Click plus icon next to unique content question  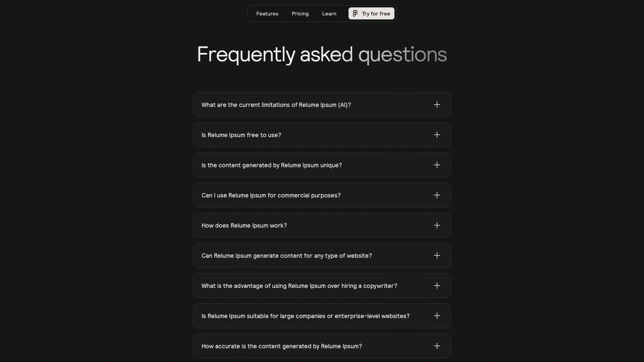437,165
